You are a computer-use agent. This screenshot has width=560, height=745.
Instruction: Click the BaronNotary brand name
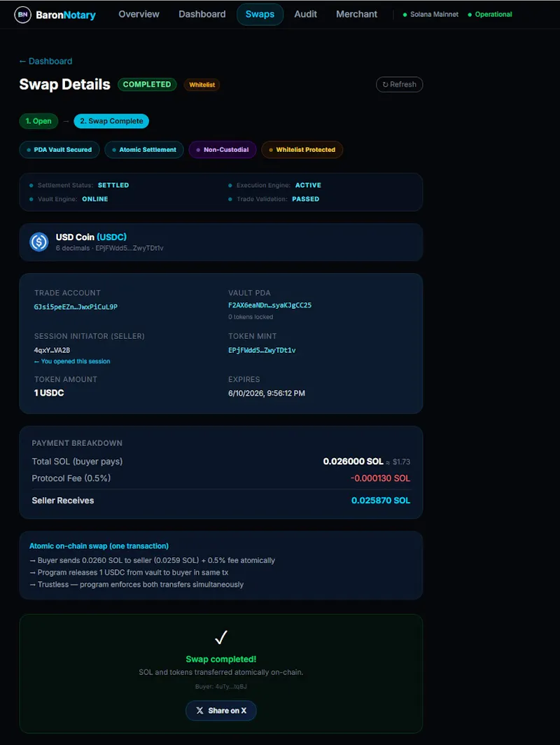pyautogui.click(x=66, y=15)
